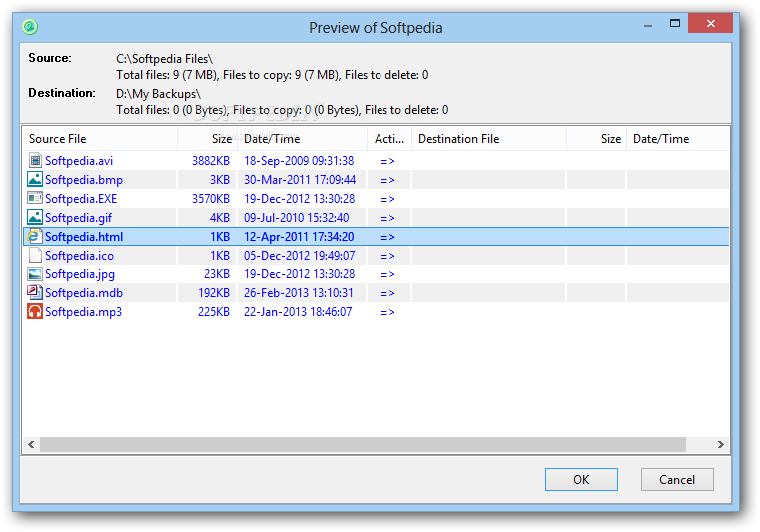This screenshot has width=760, height=532.
Task: Click the picture icon beside Softpedia.bmp
Action: click(x=35, y=179)
